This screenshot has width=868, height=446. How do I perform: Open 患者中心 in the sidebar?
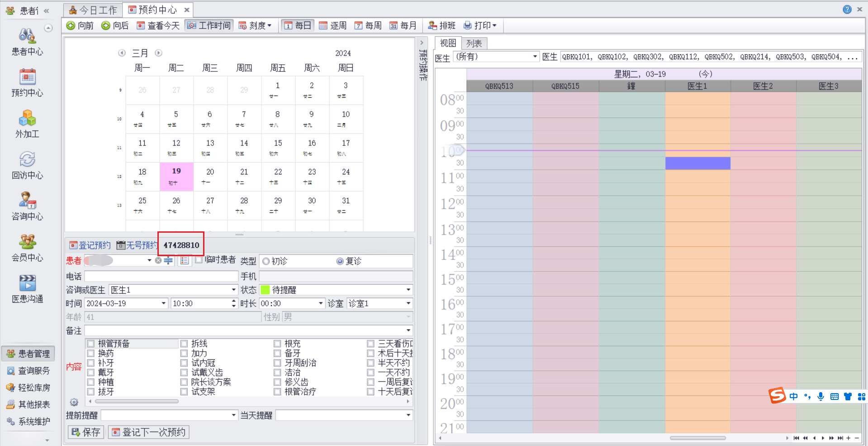(x=27, y=42)
